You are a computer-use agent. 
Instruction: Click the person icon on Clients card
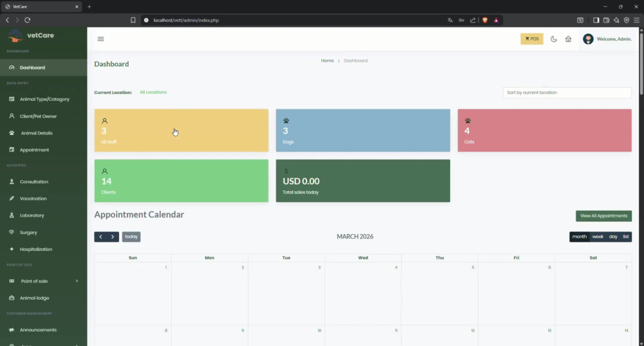click(x=105, y=171)
